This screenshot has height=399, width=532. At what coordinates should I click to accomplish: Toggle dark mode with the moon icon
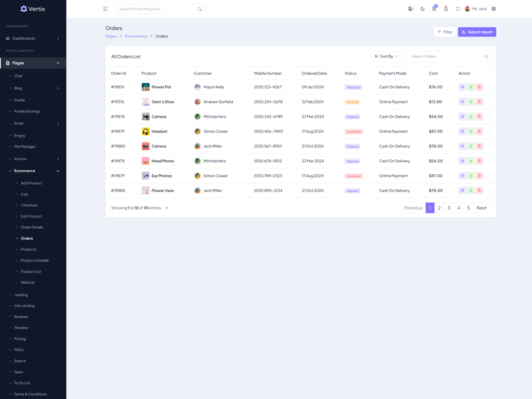pyautogui.click(x=422, y=9)
